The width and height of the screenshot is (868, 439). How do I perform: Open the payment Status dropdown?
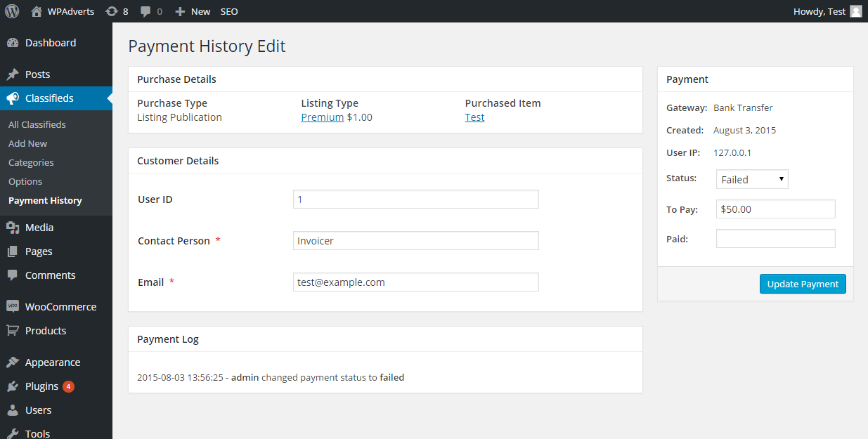pos(752,179)
